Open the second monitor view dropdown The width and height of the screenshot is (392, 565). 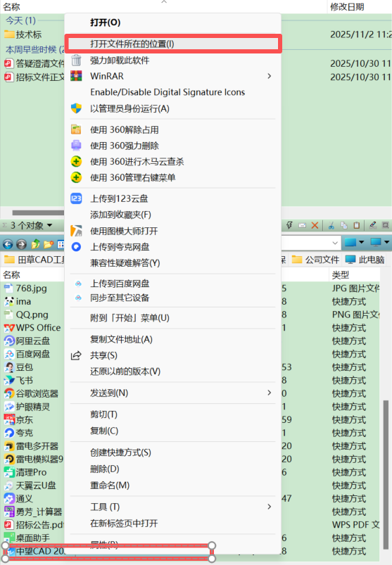click(x=387, y=242)
